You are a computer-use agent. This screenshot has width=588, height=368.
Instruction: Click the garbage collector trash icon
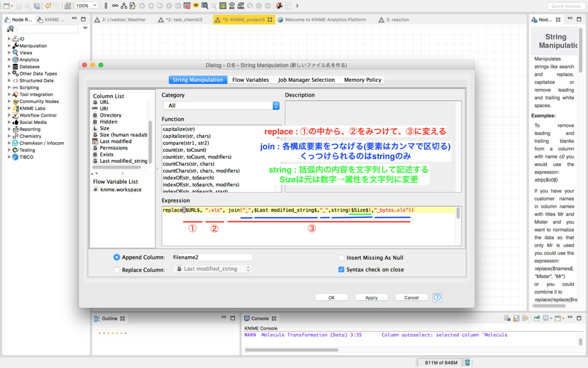pos(467,362)
